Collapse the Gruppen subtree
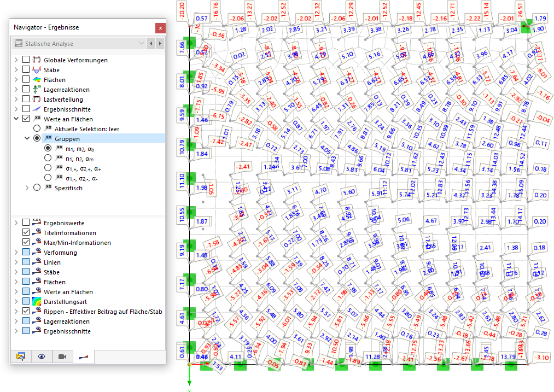Viewport: 554px width, 392px height. click(x=27, y=139)
